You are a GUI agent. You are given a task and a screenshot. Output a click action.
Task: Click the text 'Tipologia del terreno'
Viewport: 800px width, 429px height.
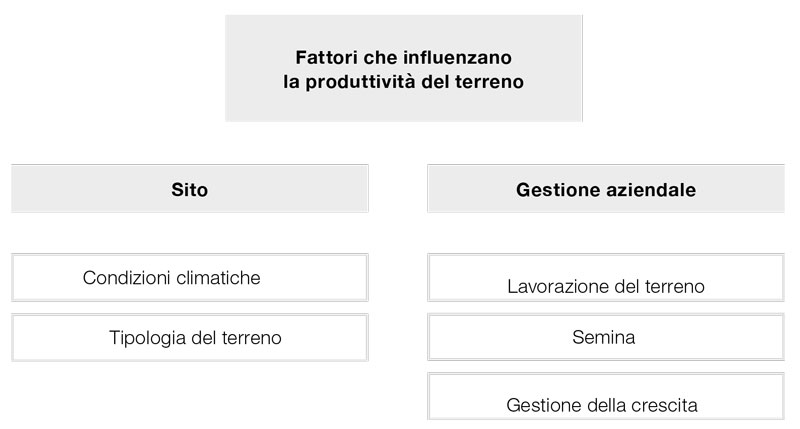195,338
